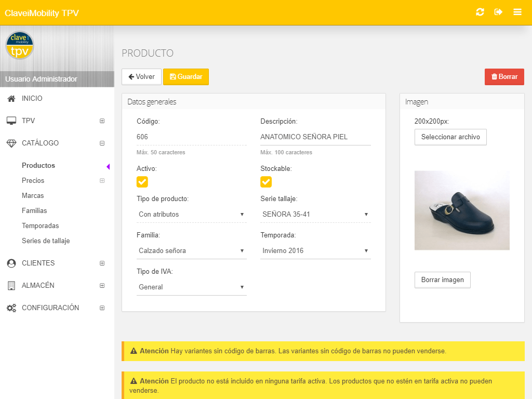Viewport: 532px width, 399px height.
Task: Click the monitor icon beside TPV
Action: [x=11, y=121]
